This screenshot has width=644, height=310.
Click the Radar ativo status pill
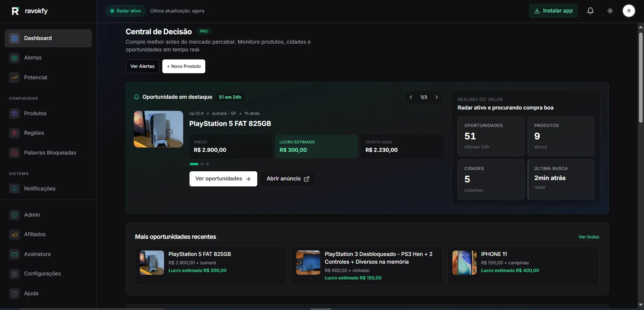click(x=126, y=11)
